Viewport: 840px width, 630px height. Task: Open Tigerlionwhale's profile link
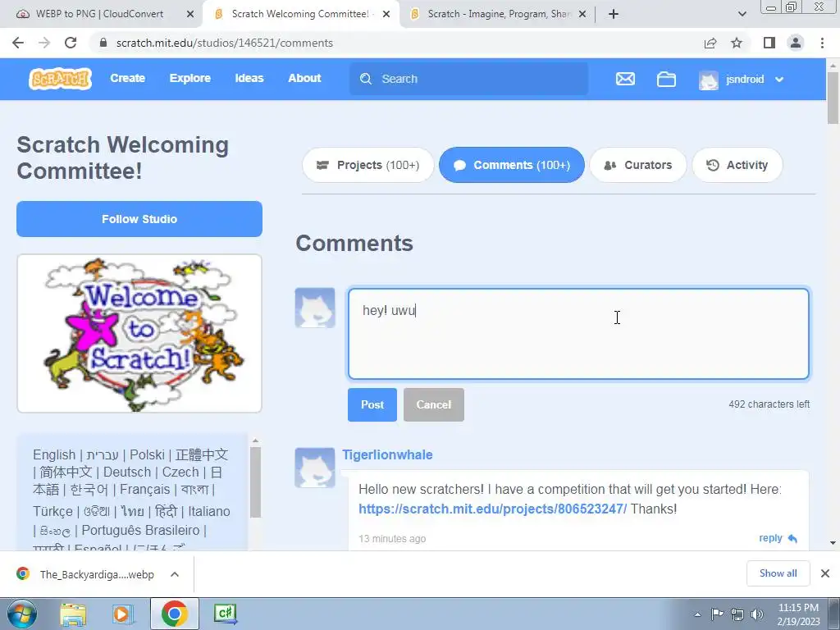click(x=387, y=454)
